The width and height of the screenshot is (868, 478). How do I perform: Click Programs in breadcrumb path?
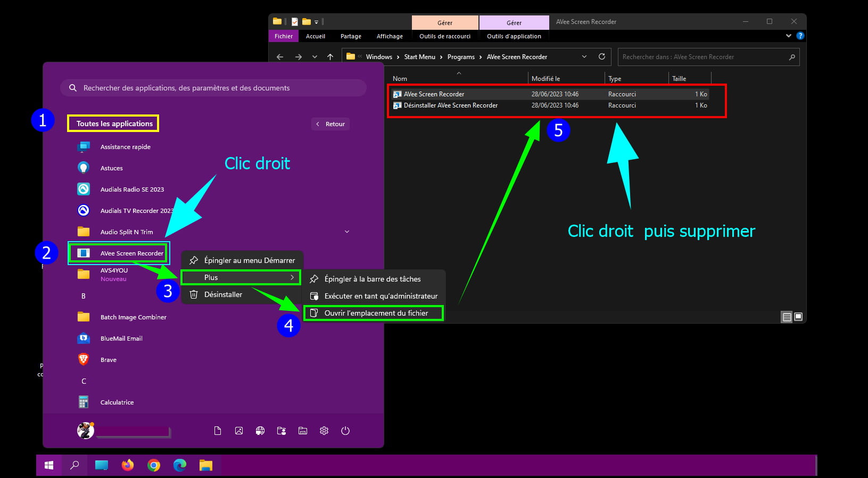tap(461, 57)
